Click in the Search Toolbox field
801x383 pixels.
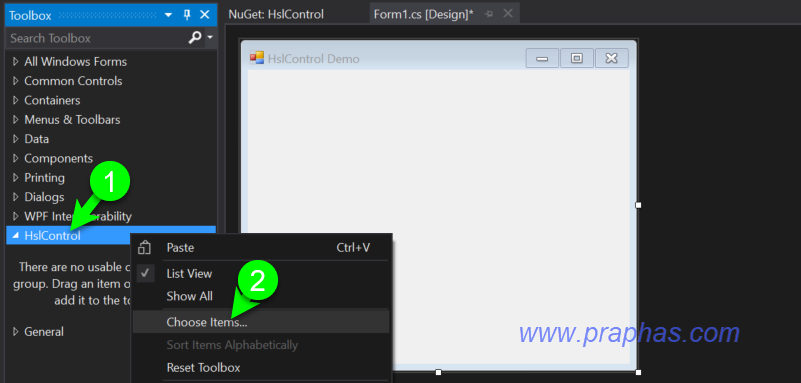(97, 38)
